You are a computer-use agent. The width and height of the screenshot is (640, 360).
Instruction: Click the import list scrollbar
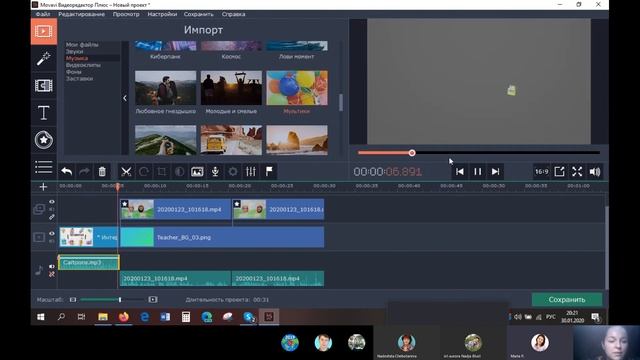click(x=340, y=102)
